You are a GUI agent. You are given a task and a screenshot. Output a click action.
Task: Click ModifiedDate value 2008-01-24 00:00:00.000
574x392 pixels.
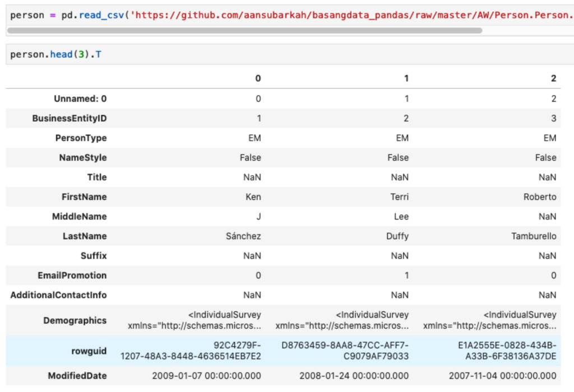(354, 376)
